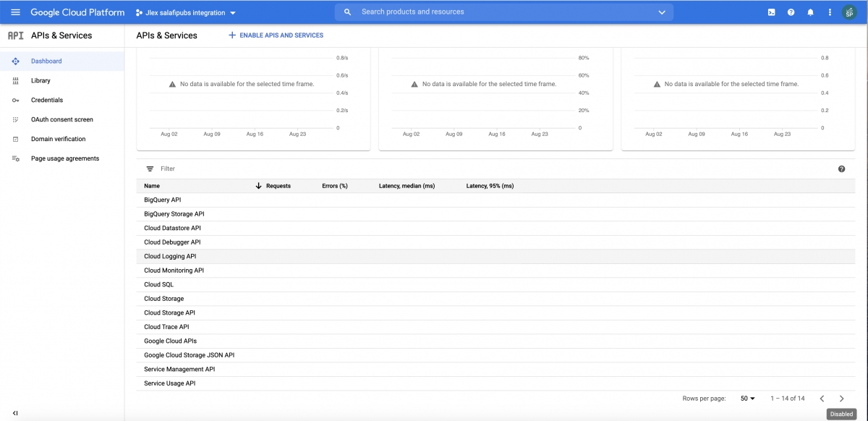Select Credentials in the sidebar

point(46,101)
